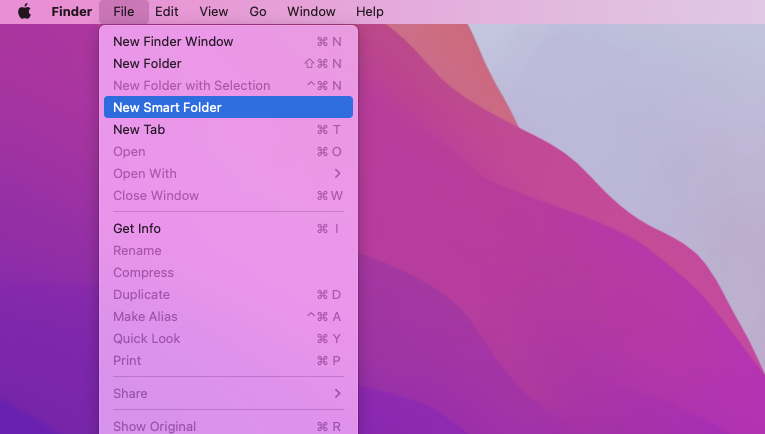Open the Go menu
The width and height of the screenshot is (765, 434).
tap(258, 11)
